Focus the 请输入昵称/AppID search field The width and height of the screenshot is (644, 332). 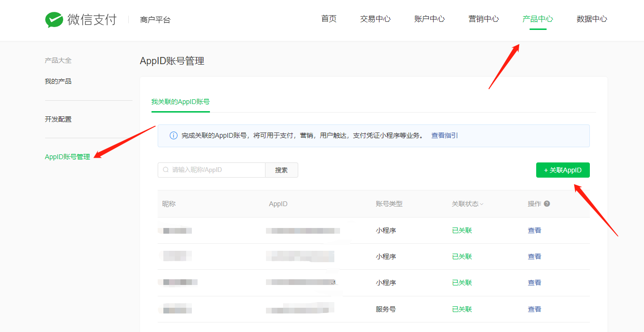211,170
